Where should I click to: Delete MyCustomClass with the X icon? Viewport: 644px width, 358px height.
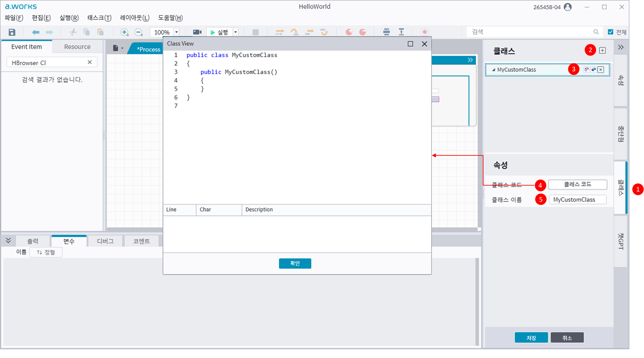click(601, 69)
